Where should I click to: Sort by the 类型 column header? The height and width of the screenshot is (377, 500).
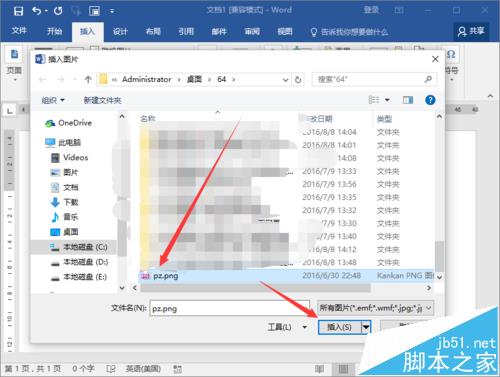coord(384,119)
